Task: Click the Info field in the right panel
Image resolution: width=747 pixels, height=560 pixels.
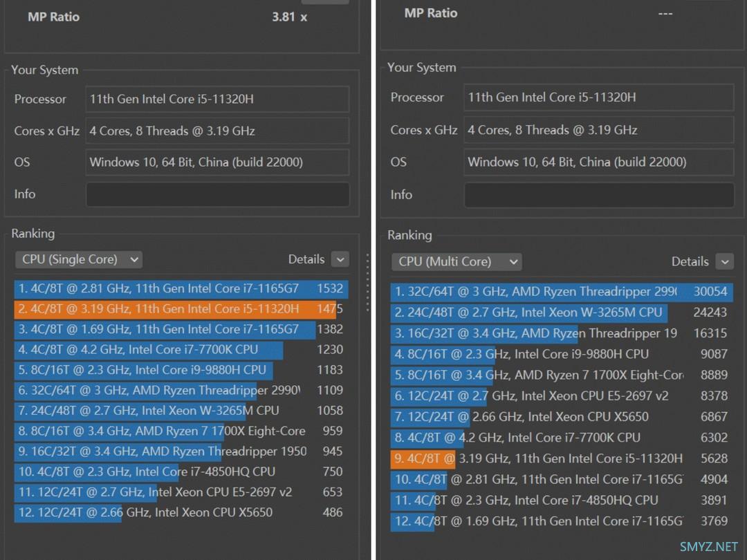Action: 598,195
